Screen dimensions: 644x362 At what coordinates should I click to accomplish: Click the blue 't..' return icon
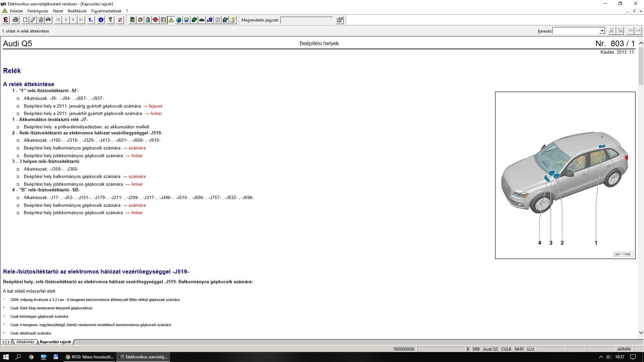click(91, 20)
